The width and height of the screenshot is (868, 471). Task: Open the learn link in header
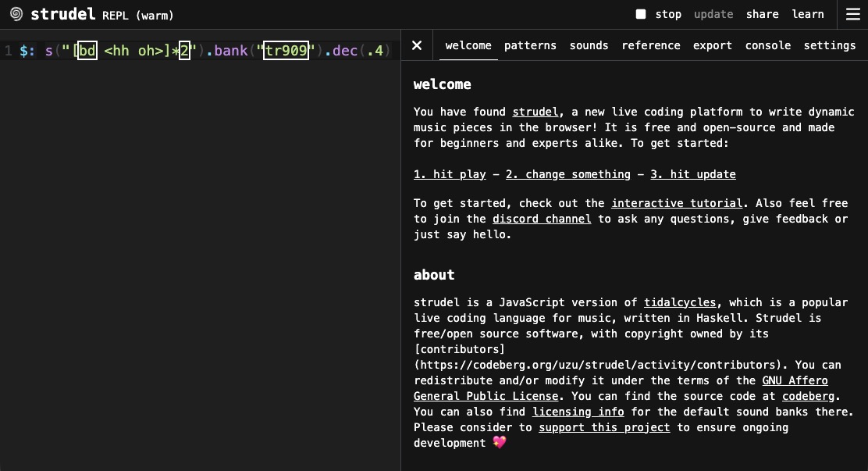[x=808, y=14]
